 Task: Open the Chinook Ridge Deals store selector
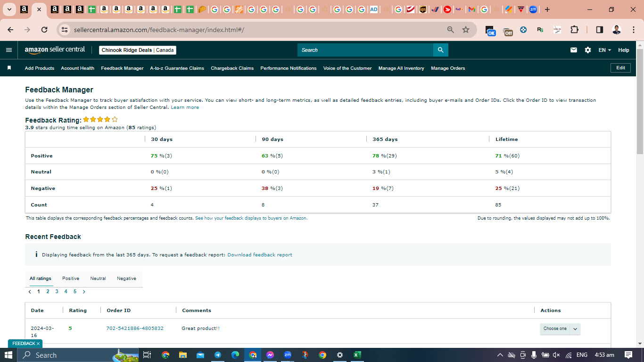[x=138, y=50]
